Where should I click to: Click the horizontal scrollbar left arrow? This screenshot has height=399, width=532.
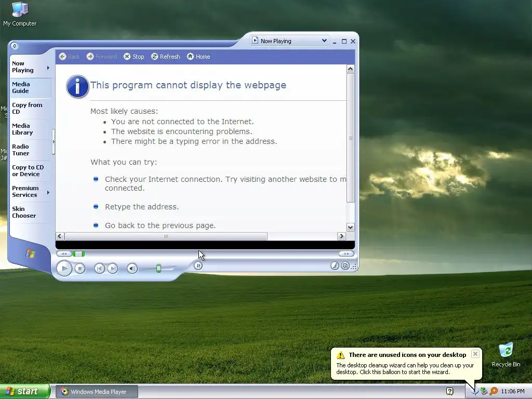coord(60,236)
